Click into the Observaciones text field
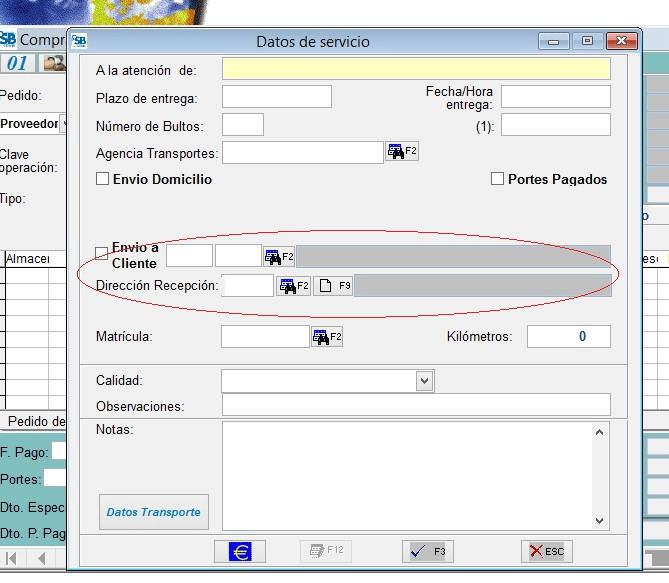The image size is (669, 583). [x=415, y=405]
